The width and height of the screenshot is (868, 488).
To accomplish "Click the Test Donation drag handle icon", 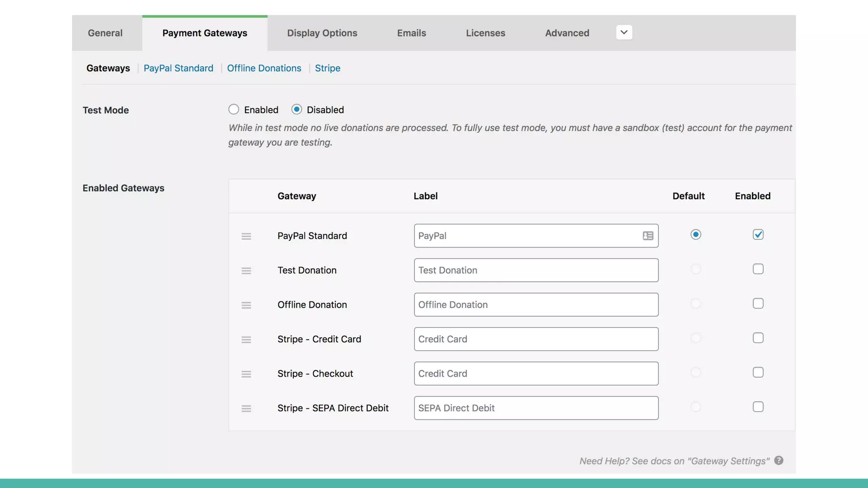I will click(x=246, y=271).
